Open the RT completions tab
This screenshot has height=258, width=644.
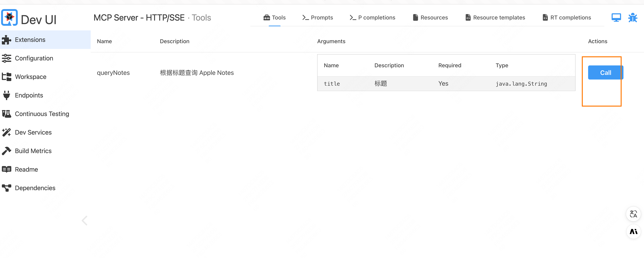(x=567, y=18)
